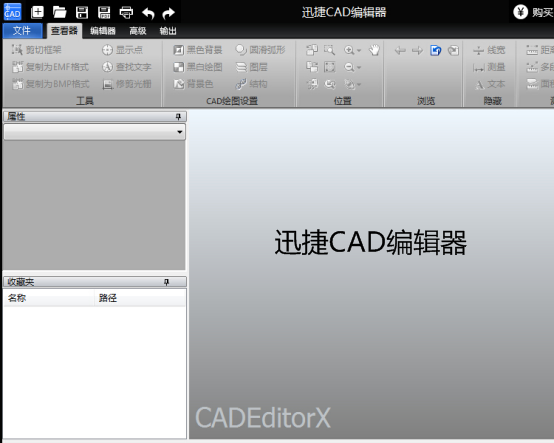The image size is (554, 443).
Task: Click the Redo arrow icon
Action: [x=169, y=13]
